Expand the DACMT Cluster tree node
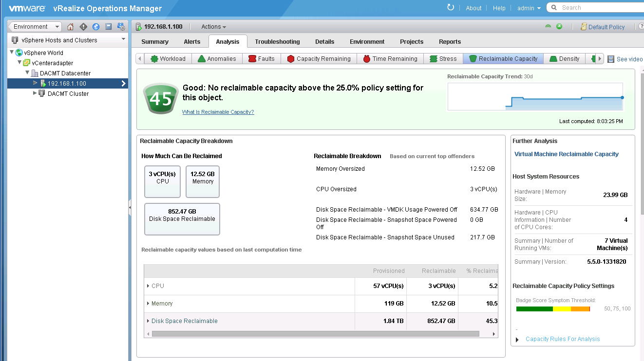 point(35,93)
